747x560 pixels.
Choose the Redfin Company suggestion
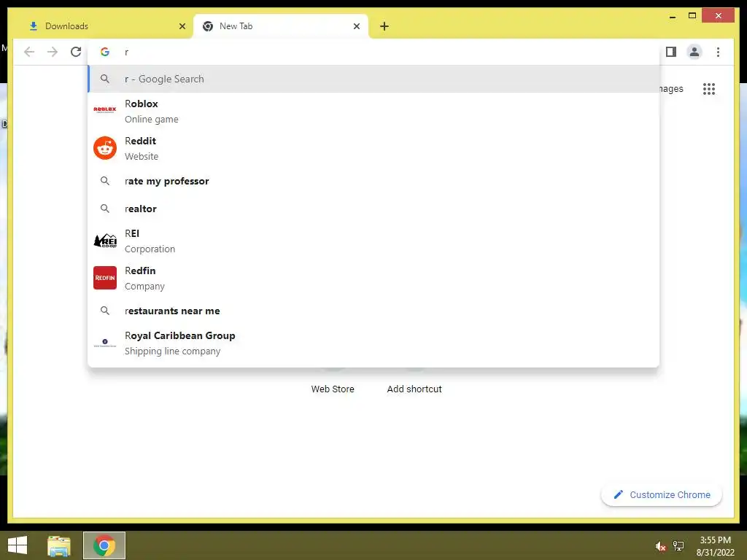373,278
